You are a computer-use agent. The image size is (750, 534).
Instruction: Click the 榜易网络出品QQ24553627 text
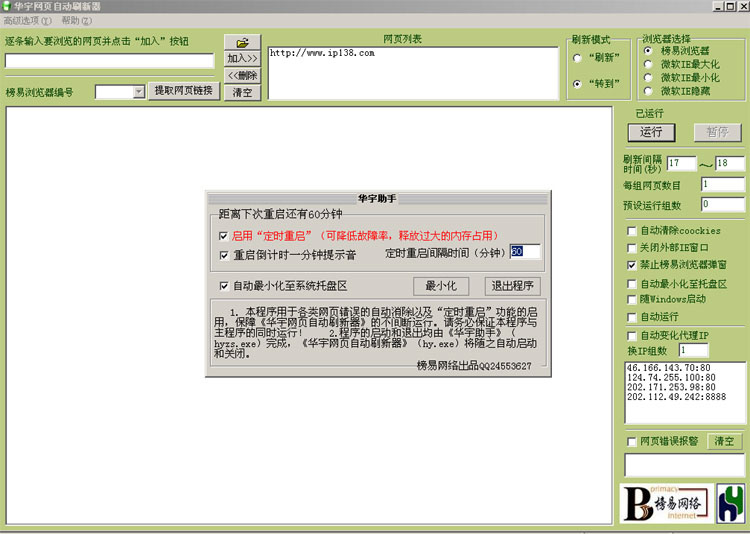pyautogui.click(x=474, y=366)
